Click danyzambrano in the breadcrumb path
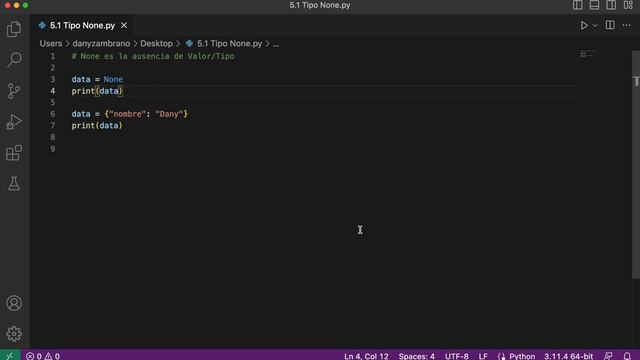The image size is (640, 360). [101, 44]
